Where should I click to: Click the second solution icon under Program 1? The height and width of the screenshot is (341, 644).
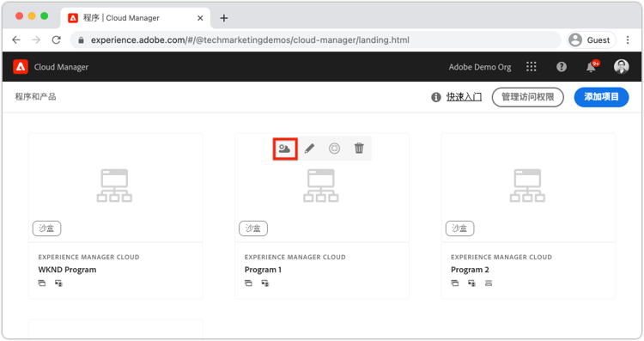coord(265,283)
